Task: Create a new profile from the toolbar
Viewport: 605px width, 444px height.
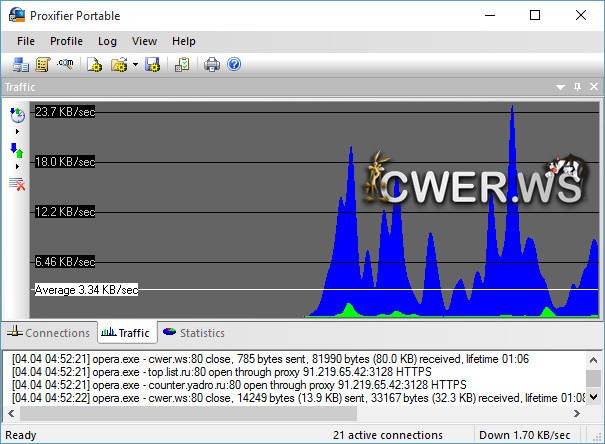Action: coord(95,65)
